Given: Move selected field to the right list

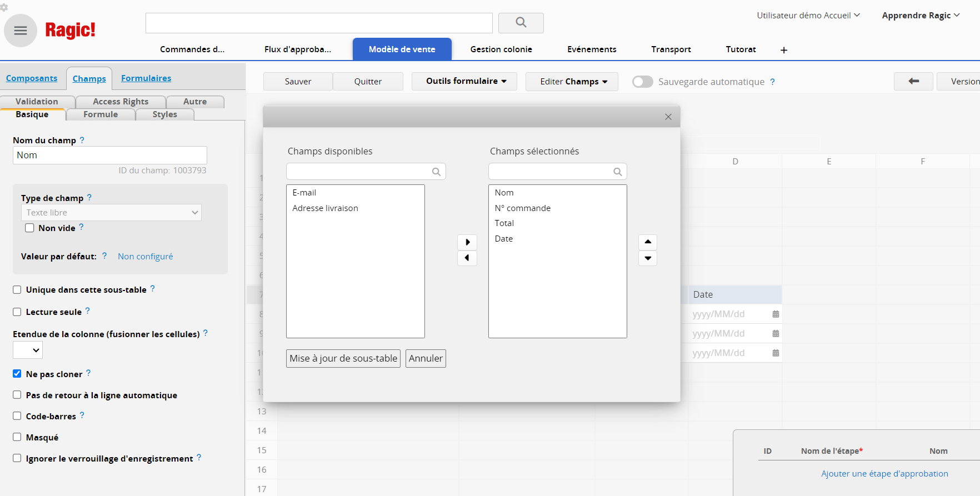Looking at the screenshot, I should 467,242.
